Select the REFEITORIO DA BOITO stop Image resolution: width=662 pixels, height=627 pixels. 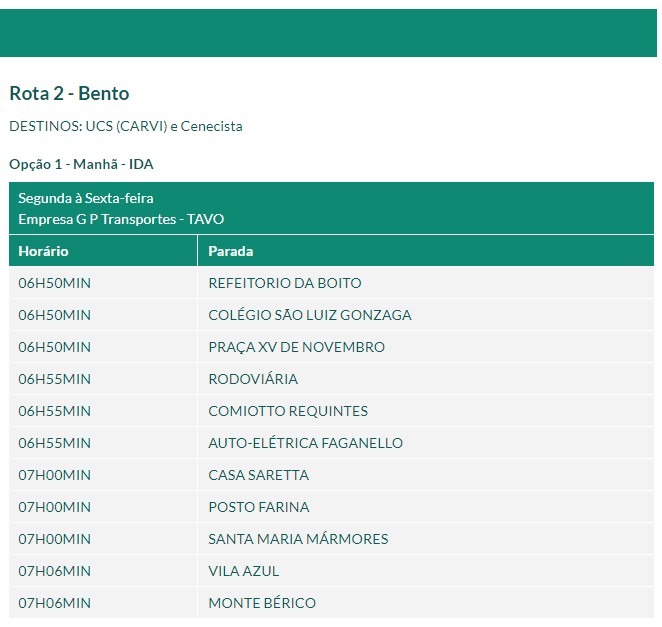click(x=285, y=283)
